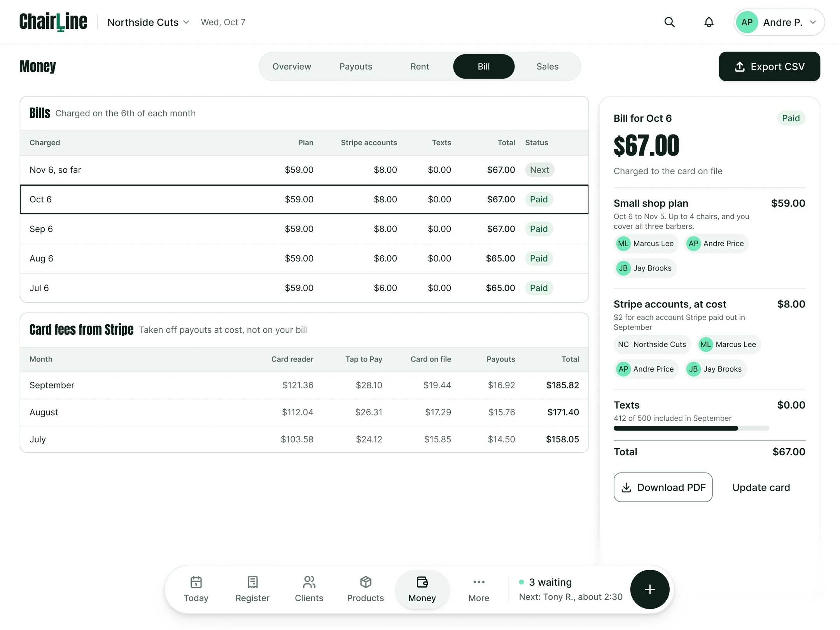840x630 pixels.
Task: Click Andre Price chip under Stripe accounts
Action: tap(646, 369)
